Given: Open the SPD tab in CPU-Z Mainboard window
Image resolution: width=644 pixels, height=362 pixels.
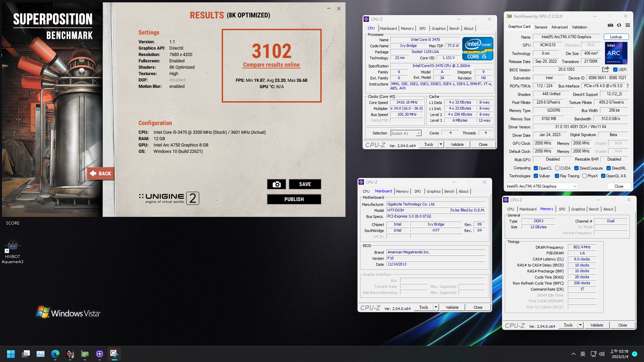Looking at the screenshot, I should point(417,191).
